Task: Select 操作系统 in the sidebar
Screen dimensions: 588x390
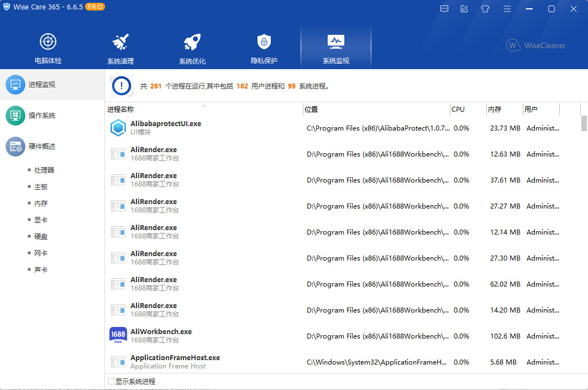Action: 42,116
